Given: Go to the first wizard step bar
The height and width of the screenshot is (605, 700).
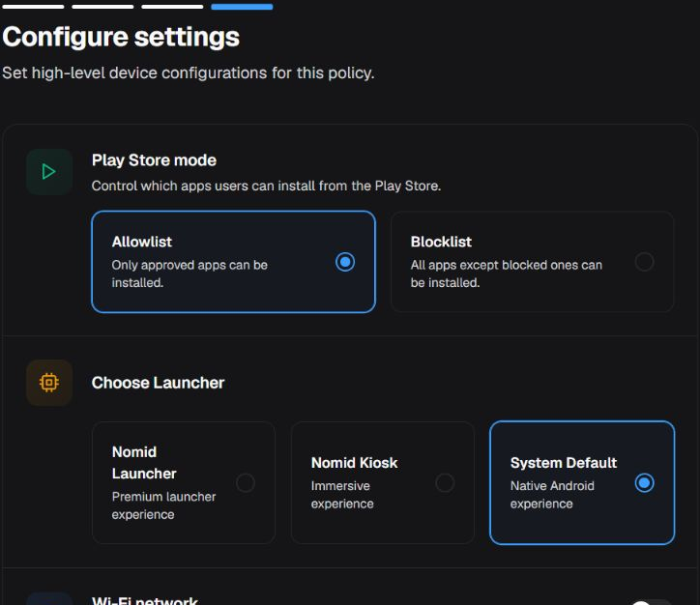Looking at the screenshot, I should click(x=33, y=7).
